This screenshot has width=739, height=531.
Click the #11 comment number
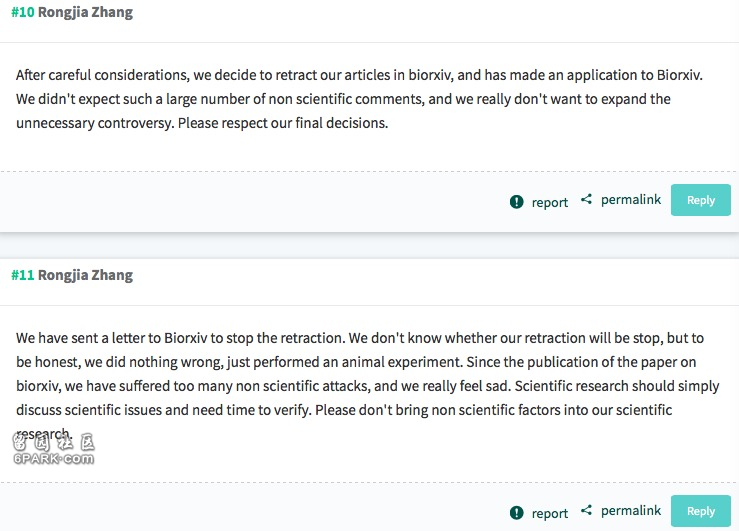(x=23, y=275)
